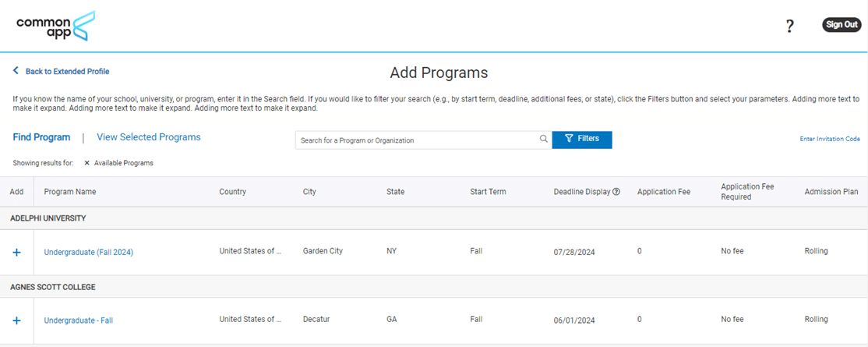This screenshot has height=347, width=868.
Task: Sort by the Application Fee column header
Action: (663, 192)
